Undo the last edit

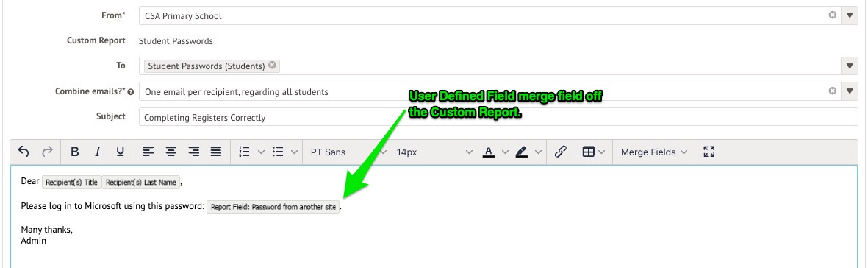(24, 152)
